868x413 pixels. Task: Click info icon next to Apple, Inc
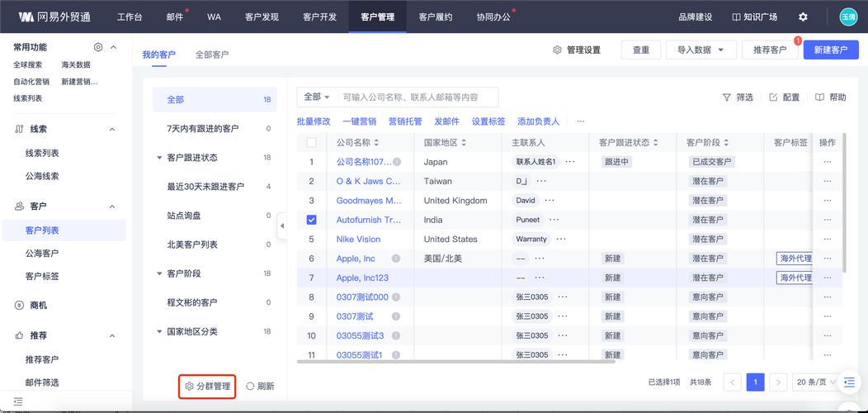(x=395, y=259)
